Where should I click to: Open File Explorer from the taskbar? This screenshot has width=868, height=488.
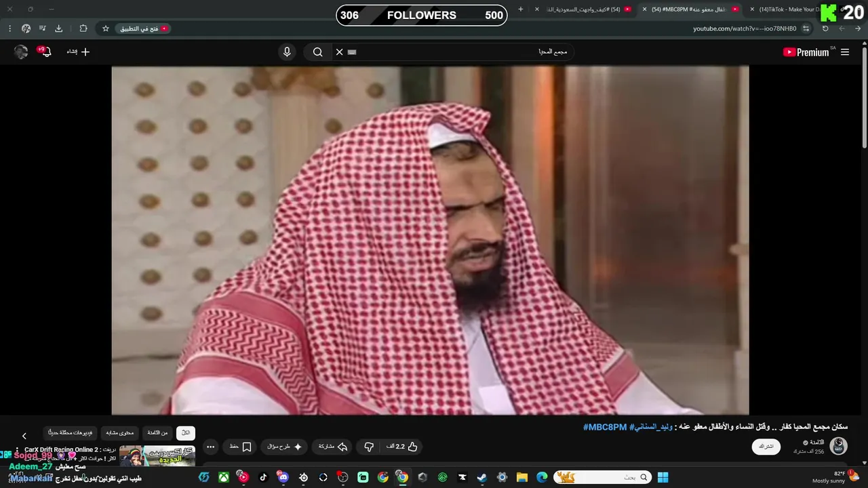(521, 477)
